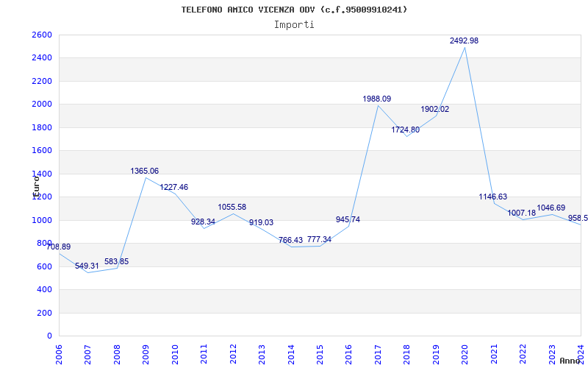588x368 pixels.
Task: Click the 2600 y-axis tick label
Action: [x=43, y=35]
